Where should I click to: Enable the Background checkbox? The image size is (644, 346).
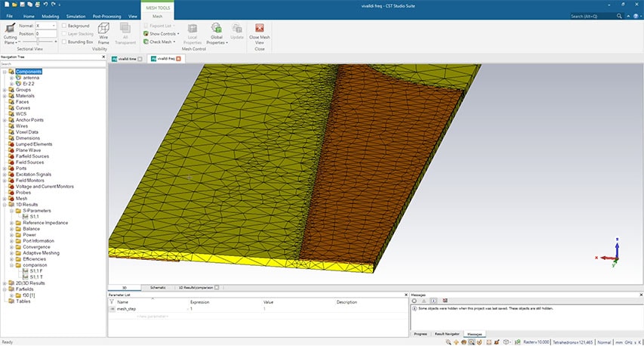[64, 26]
